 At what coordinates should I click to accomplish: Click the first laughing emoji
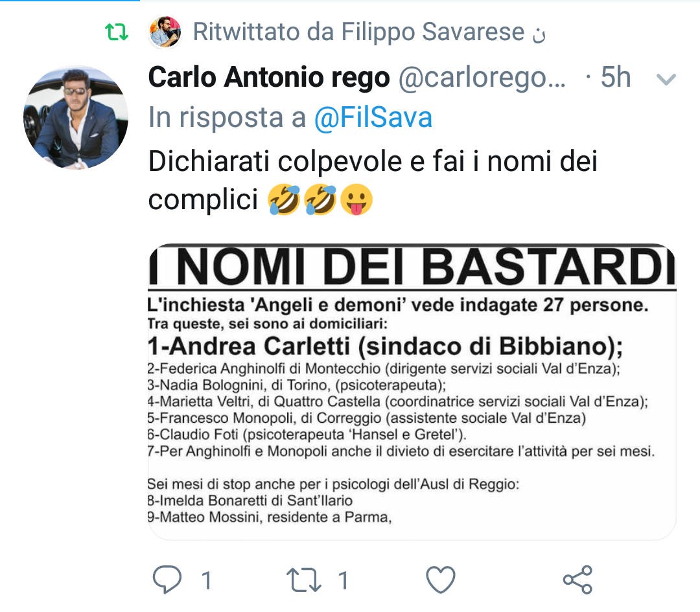tap(284, 199)
